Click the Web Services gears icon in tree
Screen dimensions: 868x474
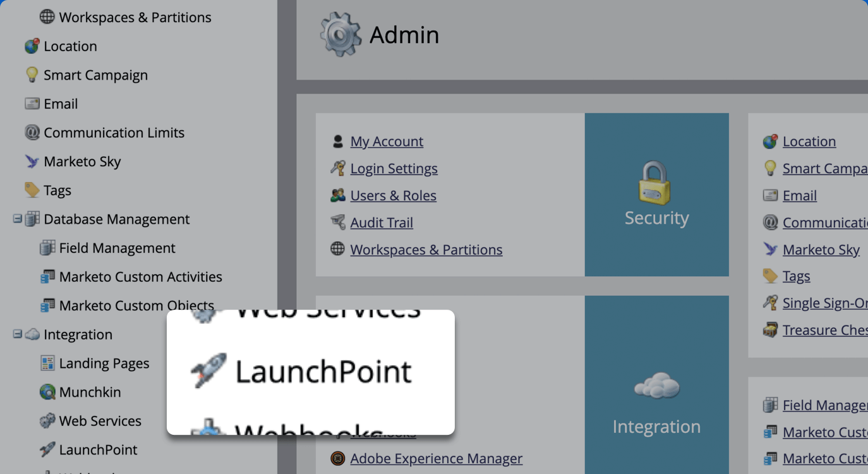[x=47, y=421]
